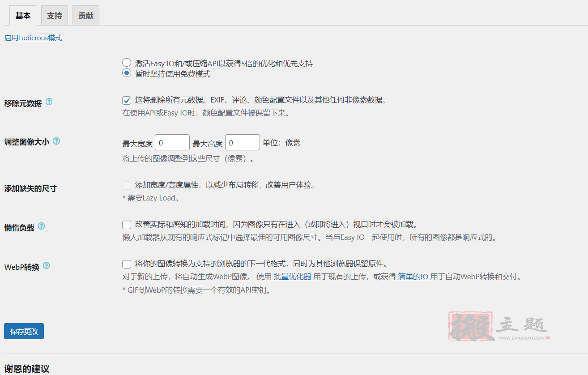Open help icon next to 移除元数据

coord(49,102)
